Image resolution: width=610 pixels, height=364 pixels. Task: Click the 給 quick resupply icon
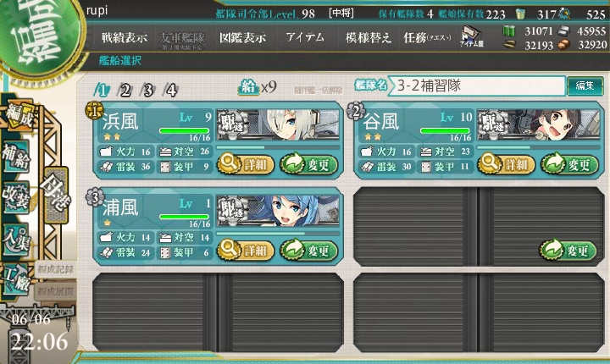[x=248, y=87]
